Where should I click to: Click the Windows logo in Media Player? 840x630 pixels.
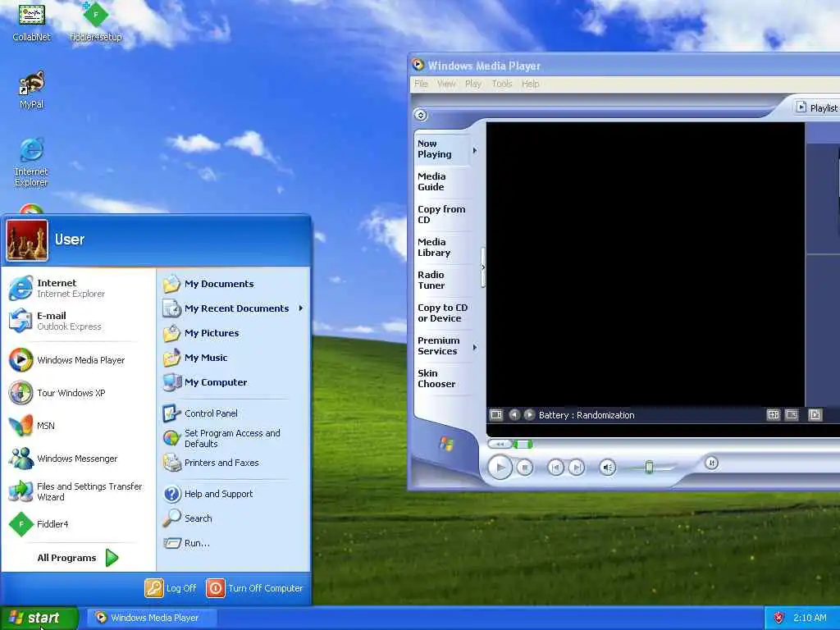(x=446, y=444)
